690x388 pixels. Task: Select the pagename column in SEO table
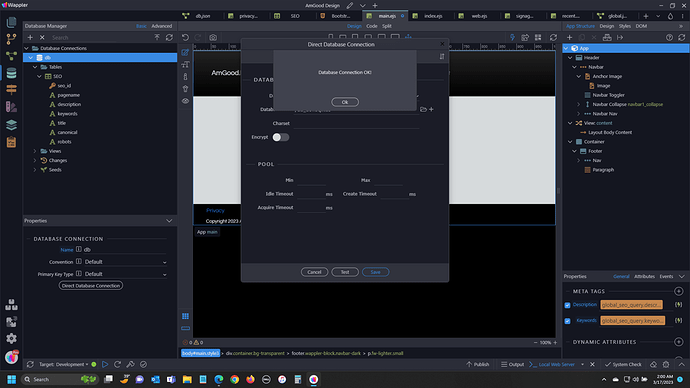point(69,95)
